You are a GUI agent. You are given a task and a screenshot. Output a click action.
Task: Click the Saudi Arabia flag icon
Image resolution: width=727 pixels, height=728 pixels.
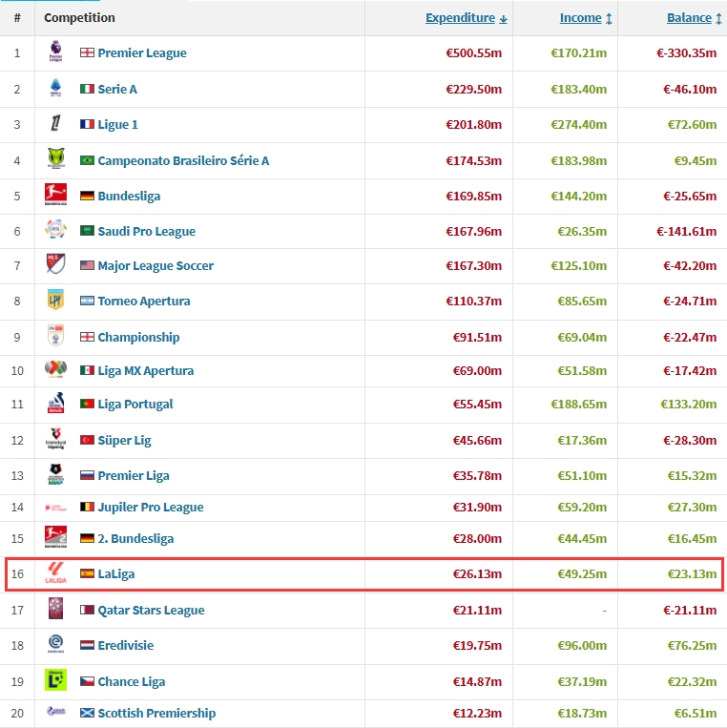point(87,231)
